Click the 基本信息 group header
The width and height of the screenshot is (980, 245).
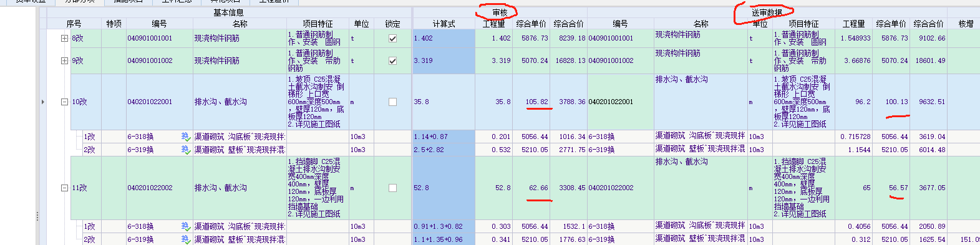pos(229,12)
